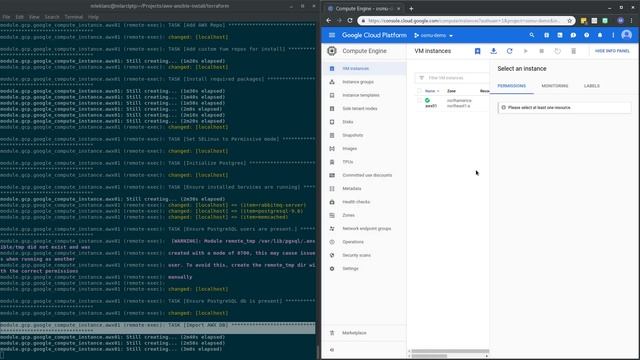The width and height of the screenshot is (640, 360).
Task: Open Images in sidebar
Action: 349,149
